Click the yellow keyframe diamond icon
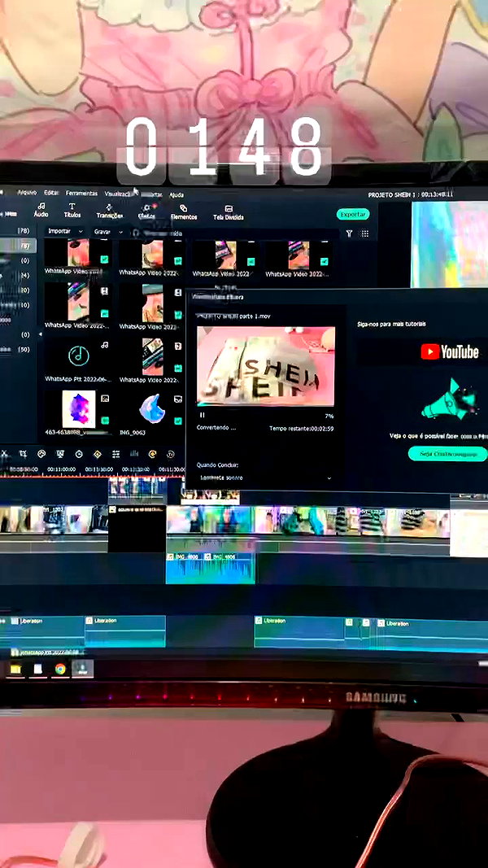488x868 pixels. click(x=98, y=455)
